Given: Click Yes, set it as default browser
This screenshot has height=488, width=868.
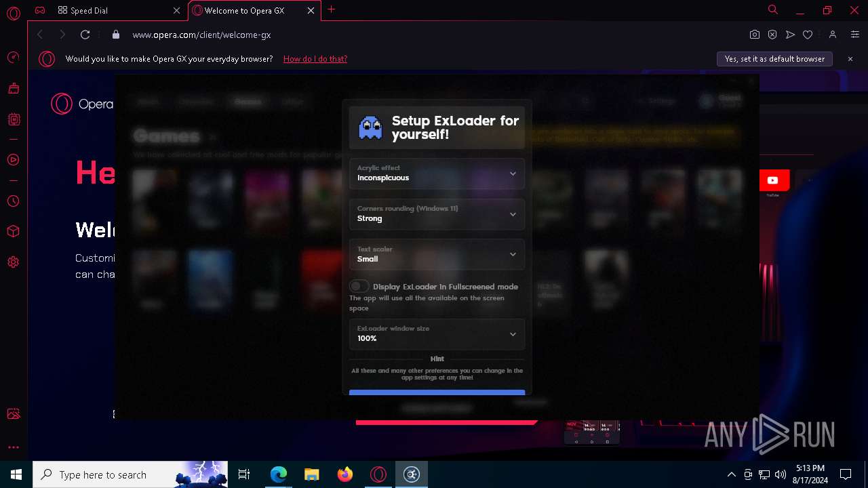Looking at the screenshot, I should (774, 59).
